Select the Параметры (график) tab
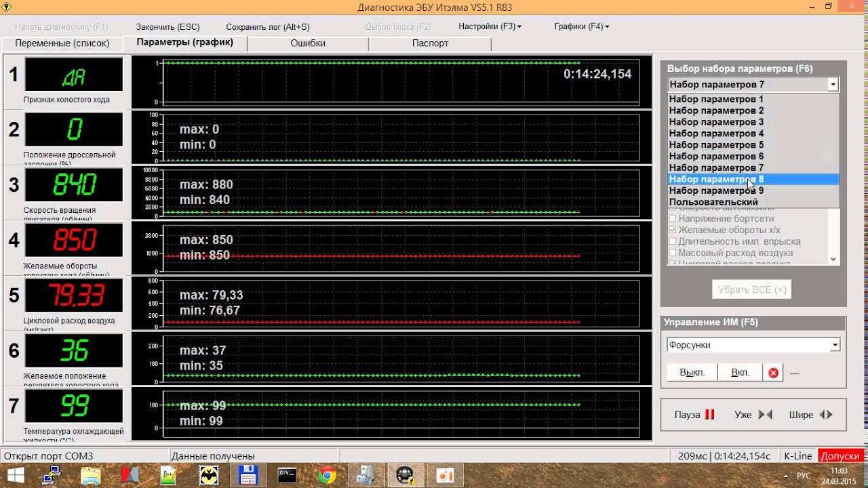Viewport: 868px width, 488px height. tap(185, 42)
